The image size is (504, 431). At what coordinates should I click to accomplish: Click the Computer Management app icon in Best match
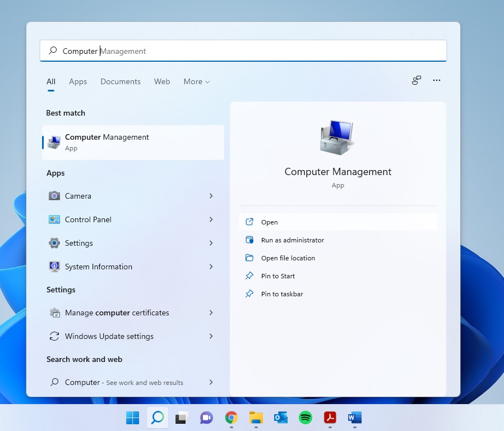point(54,142)
